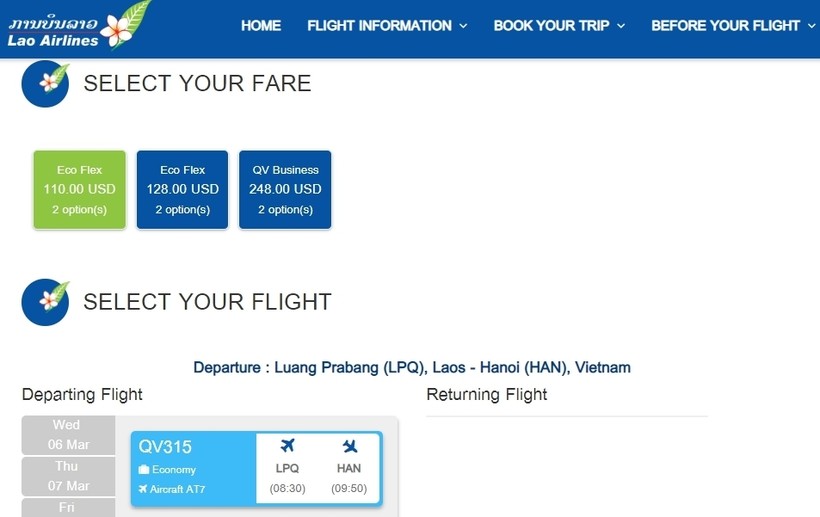Image resolution: width=820 pixels, height=517 pixels.
Task: Expand the Flight Information dropdown menu
Action: 387,26
